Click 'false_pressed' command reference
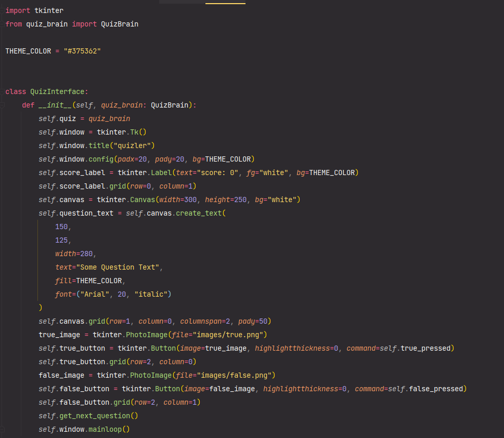This screenshot has height=438, width=504. [436, 389]
